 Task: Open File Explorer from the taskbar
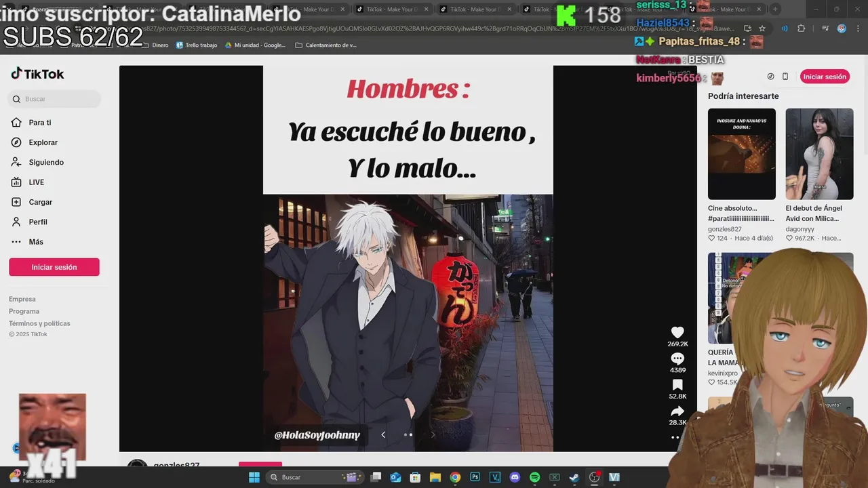point(435,477)
